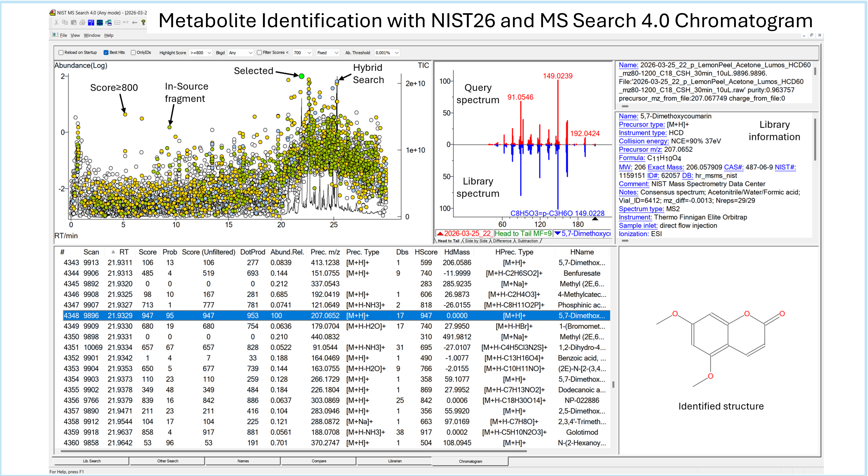This screenshot has width=868, height=476.
Task: Click the yellow question mark help icon
Action: click(x=143, y=23)
